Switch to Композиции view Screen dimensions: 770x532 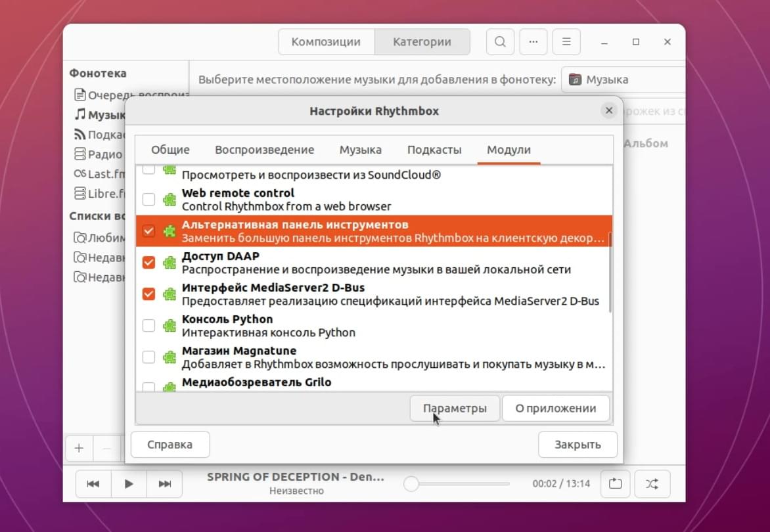click(326, 42)
